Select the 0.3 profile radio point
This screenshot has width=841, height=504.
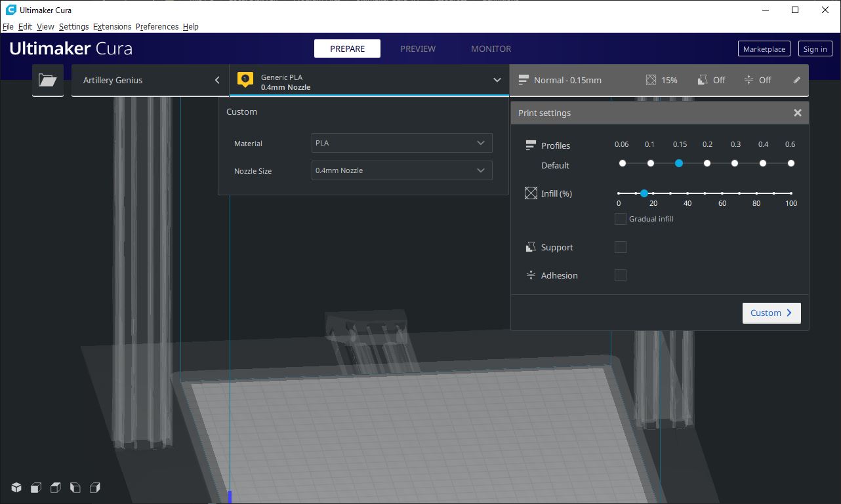coord(735,163)
